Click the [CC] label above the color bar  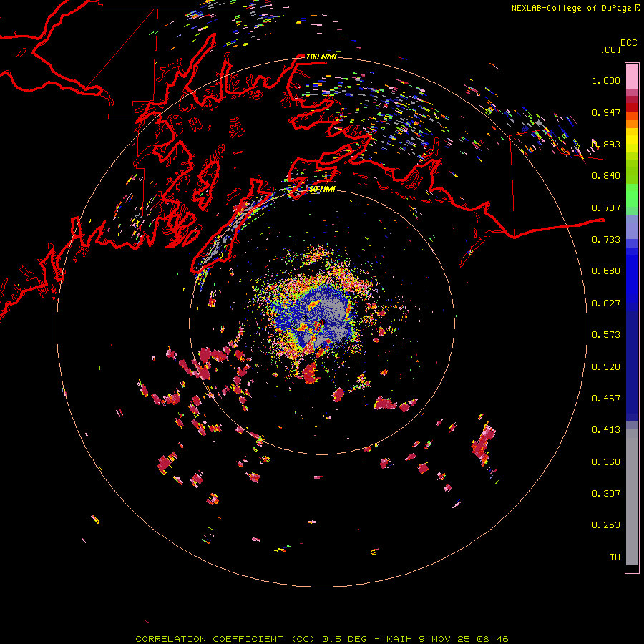[x=610, y=49]
